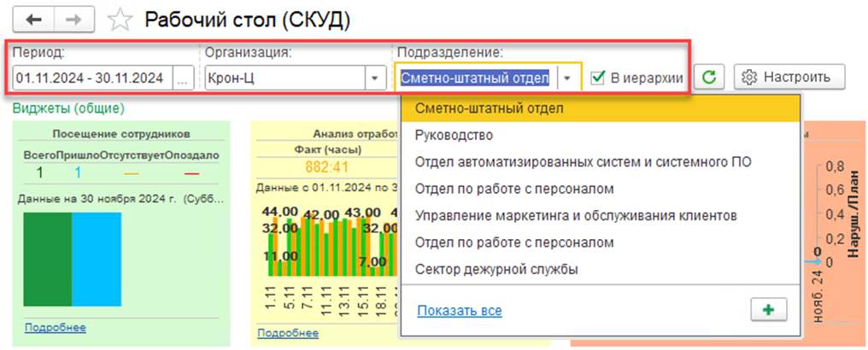Add page to favorites with star icon
Viewport: 868px width, 350px height.
point(122,20)
